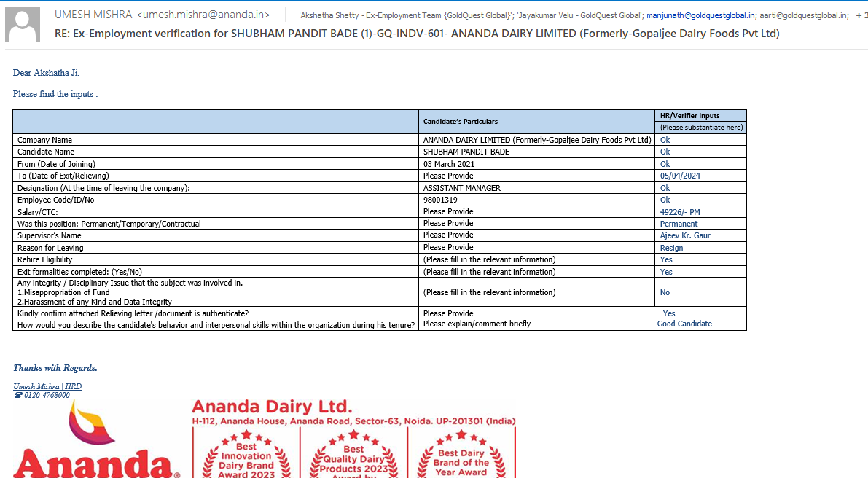Click the sender's profile avatar picture
Screen dimensions: 868x481
click(23, 23)
